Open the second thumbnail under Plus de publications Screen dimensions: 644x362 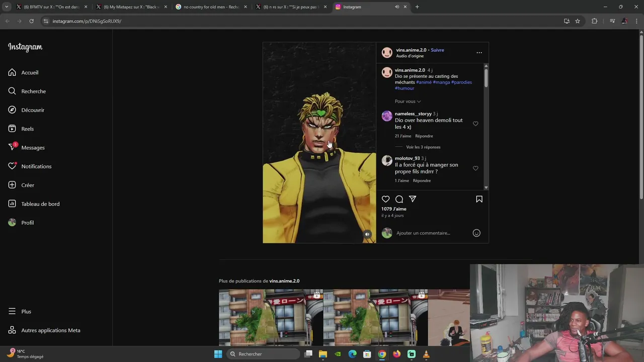point(375,317)
